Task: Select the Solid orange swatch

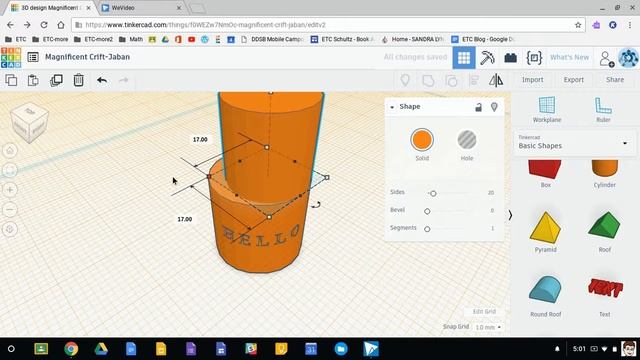Action: point(422,140)
